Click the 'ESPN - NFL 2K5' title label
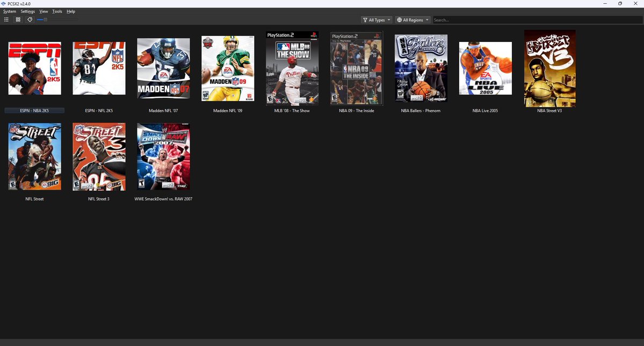The width and height of the screenshot is (644, 346). (99, 111)
